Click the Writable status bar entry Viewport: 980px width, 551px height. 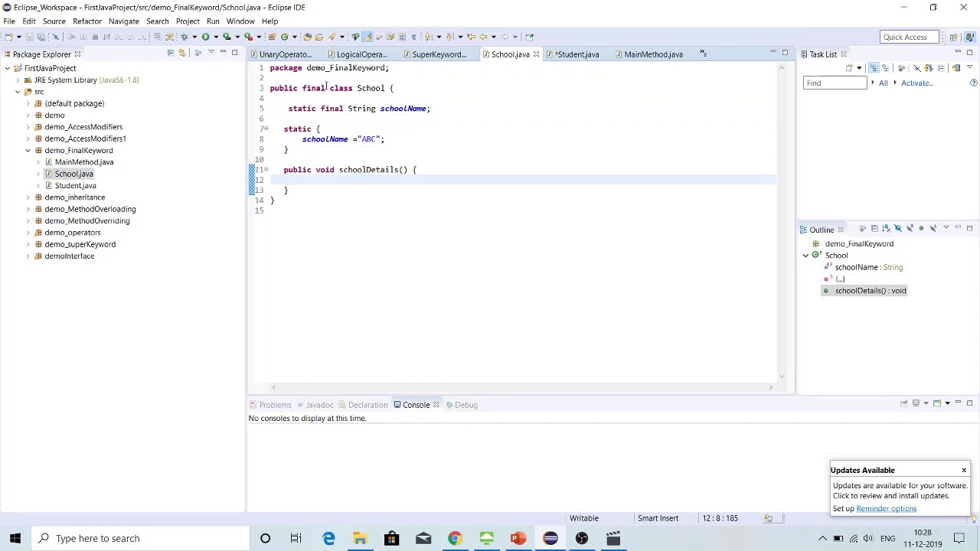(584, 518)
